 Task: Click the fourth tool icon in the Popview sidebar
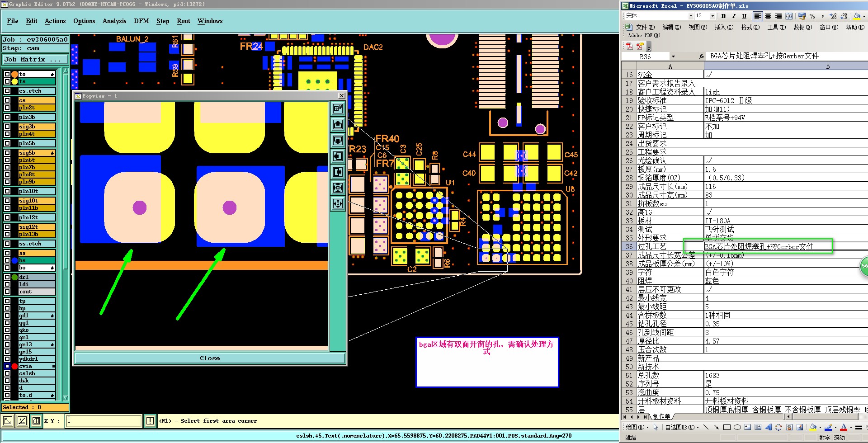point(338,156)
